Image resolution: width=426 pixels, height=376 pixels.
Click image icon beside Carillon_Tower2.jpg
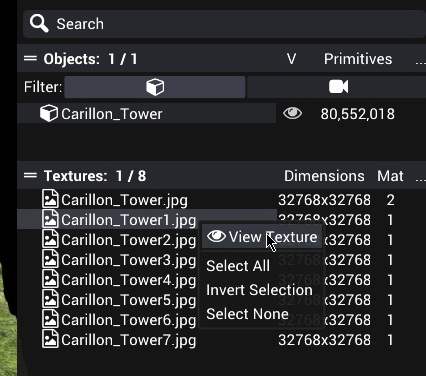pos(50,239)
